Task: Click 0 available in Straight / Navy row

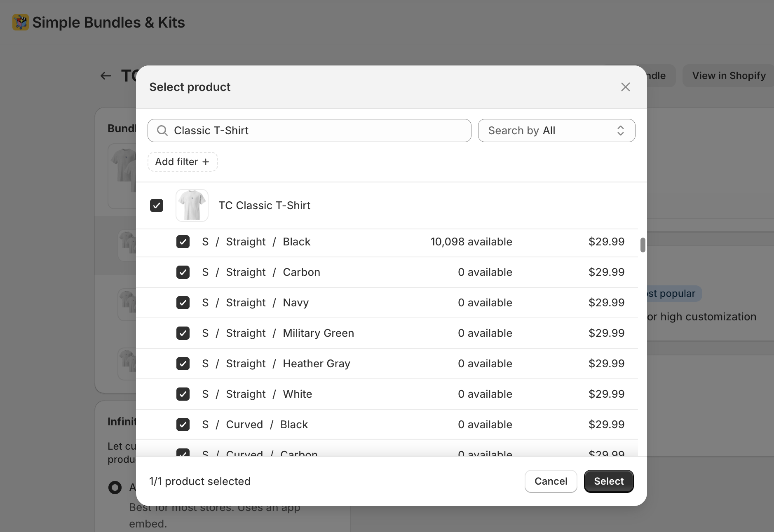Action: (485, 303)
